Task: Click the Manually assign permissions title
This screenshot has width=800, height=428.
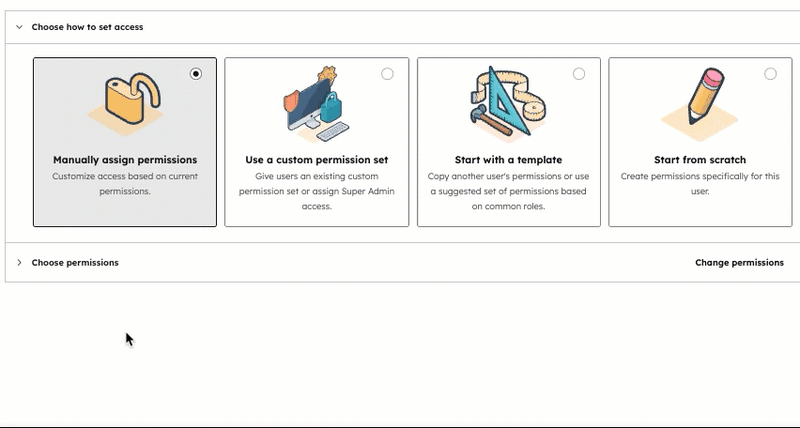Action: click(125, 160)
